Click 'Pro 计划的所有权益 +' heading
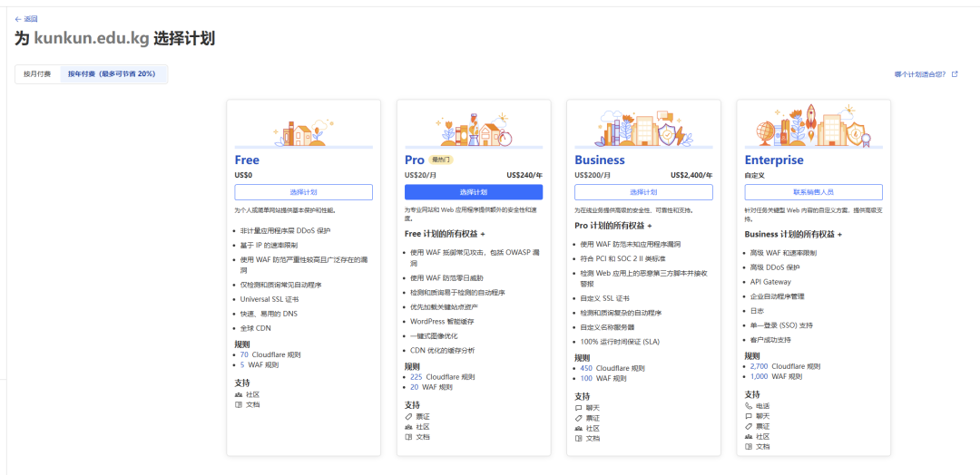This screenshot has height=475, width=980. [613, 226]
